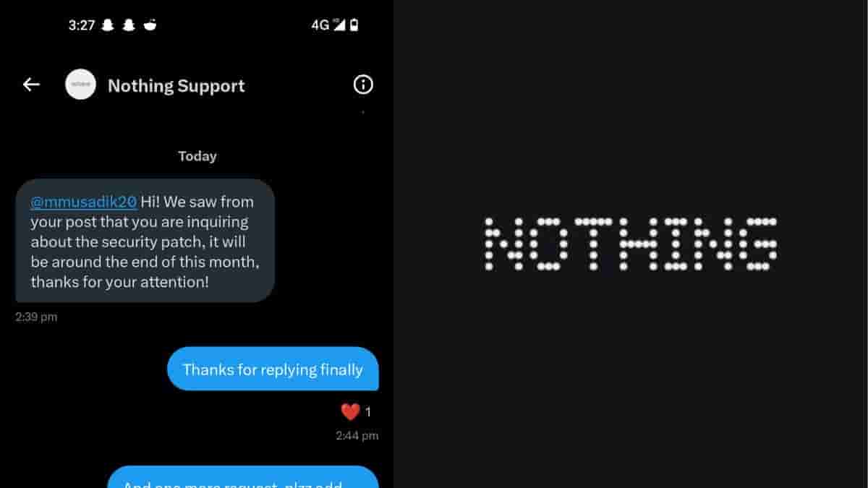The width and height of the screenshot is (868, 488).
Task: Tap the battery status icon
Action: pos(354,25)
